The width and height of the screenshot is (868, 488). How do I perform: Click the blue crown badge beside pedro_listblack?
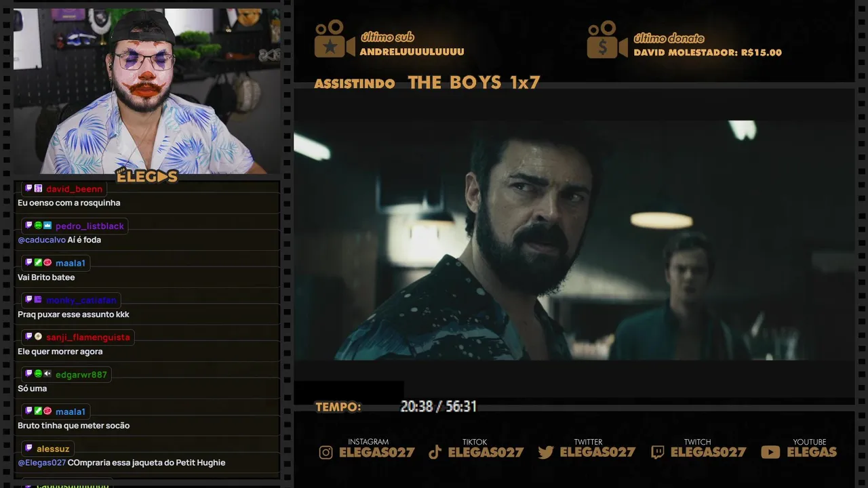tap(47, 226)
